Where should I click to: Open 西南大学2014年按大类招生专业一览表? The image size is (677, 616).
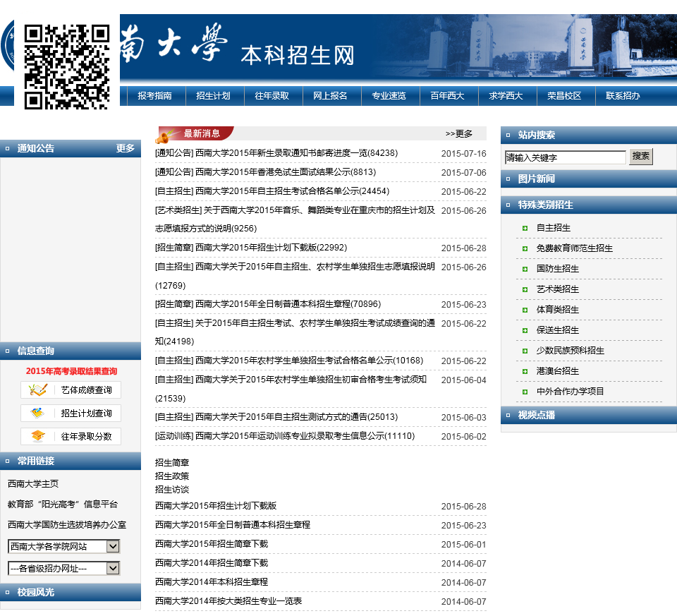228,601
